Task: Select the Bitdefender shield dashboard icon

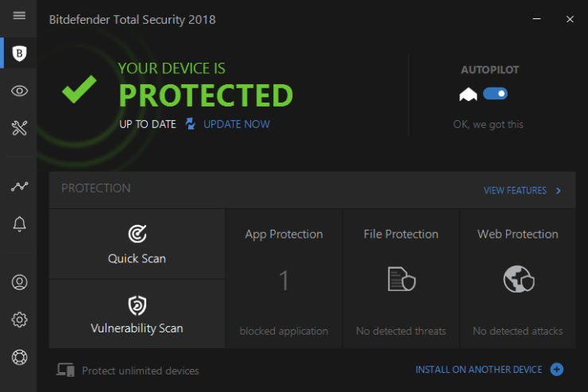Action: [20, 53]
